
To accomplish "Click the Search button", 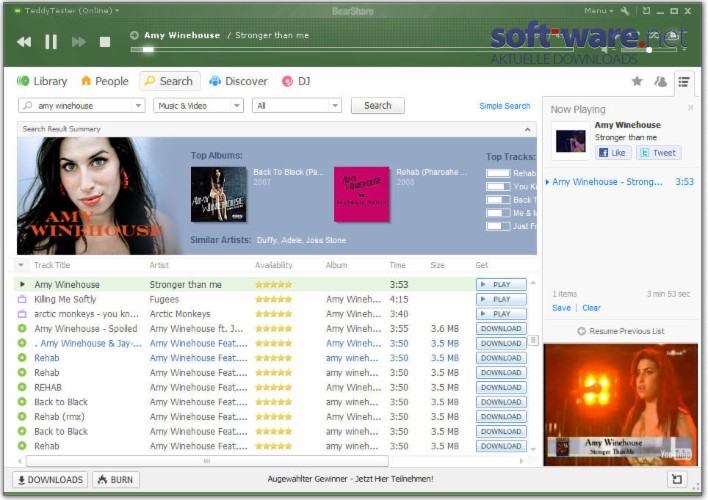I will pos(377,106).
